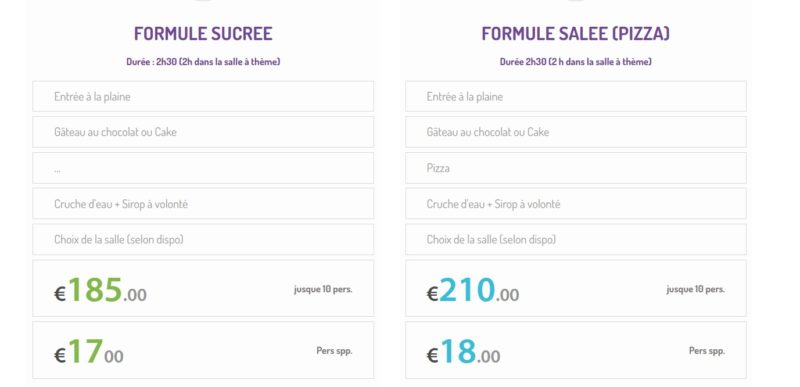The height and width of the screenshot is (387, 800).
Task: Click the FORMULE SALEE (PIZZA) heading
Action: click(x=576, y=34)
